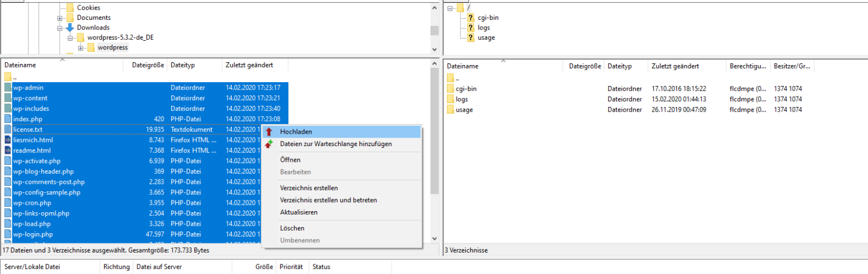868x274 pixels.
Task: Click the 17 Dateien ausgewählt status text
Action: click(x=106, y=250)
